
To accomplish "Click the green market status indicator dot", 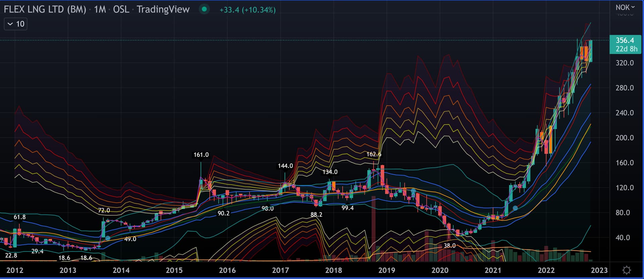I will tap(204, 9).
